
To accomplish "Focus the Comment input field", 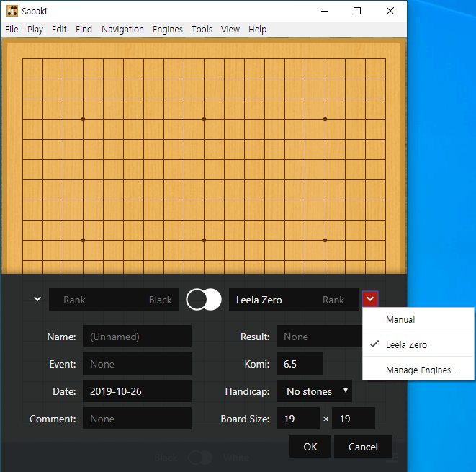I will tap(137, 419).
